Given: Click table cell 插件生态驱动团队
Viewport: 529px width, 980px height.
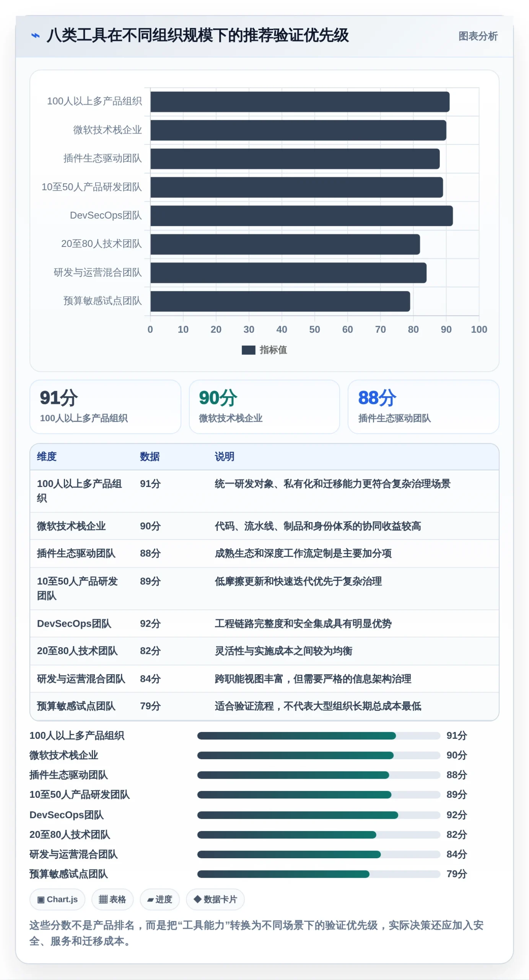Looking at the screenshot, I should 76,554.
